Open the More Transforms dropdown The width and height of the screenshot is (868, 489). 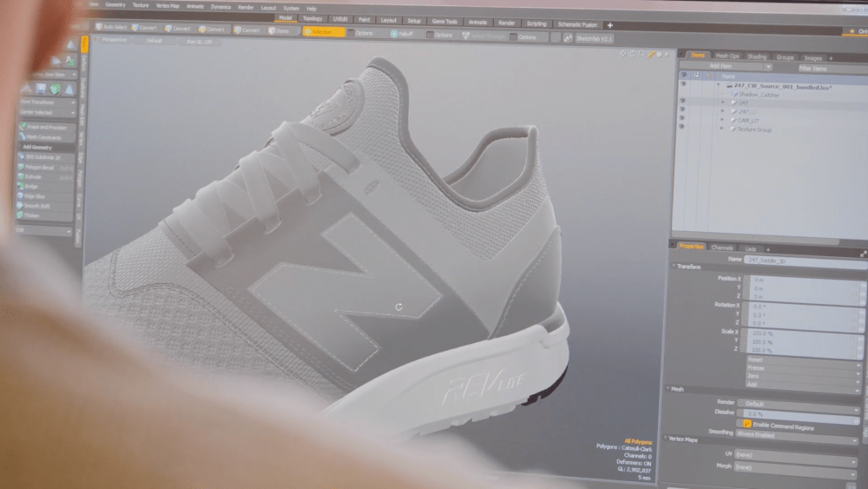coord(47,102)
